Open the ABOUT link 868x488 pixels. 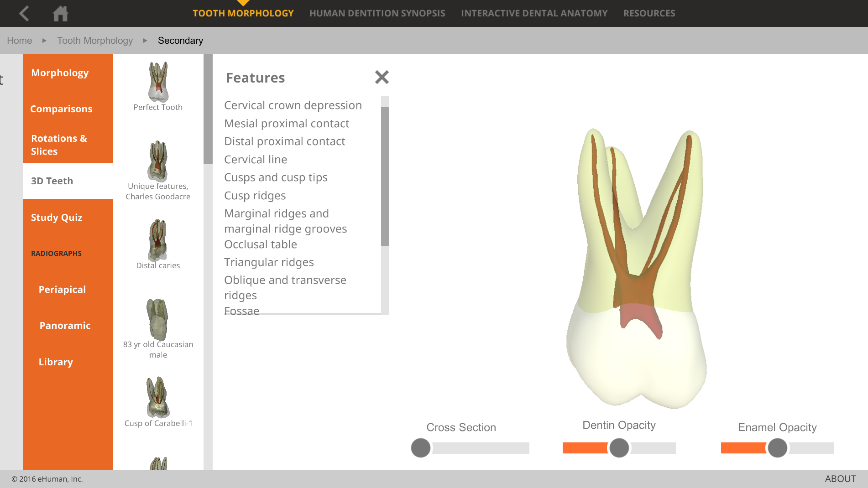(840, 479)
